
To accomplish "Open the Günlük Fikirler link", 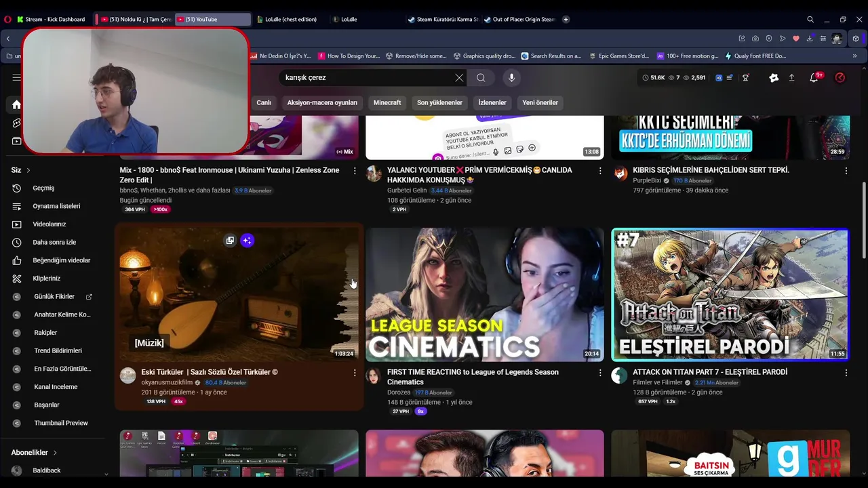I will point(54,296).
